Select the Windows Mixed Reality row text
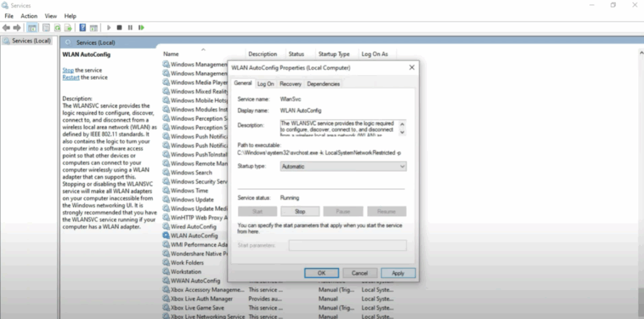 (x=199, y=91)
